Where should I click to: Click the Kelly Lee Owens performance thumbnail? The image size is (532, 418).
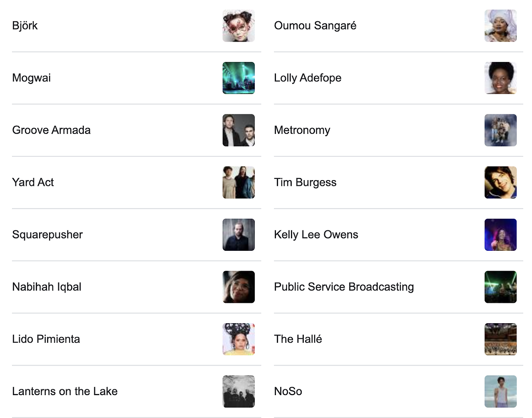click(500, 235)
